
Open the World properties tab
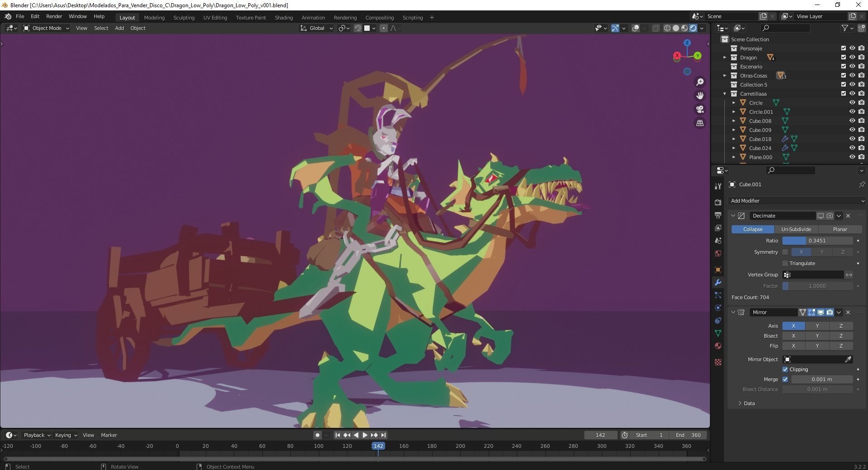pyautogui.click(x=718, y=253)
